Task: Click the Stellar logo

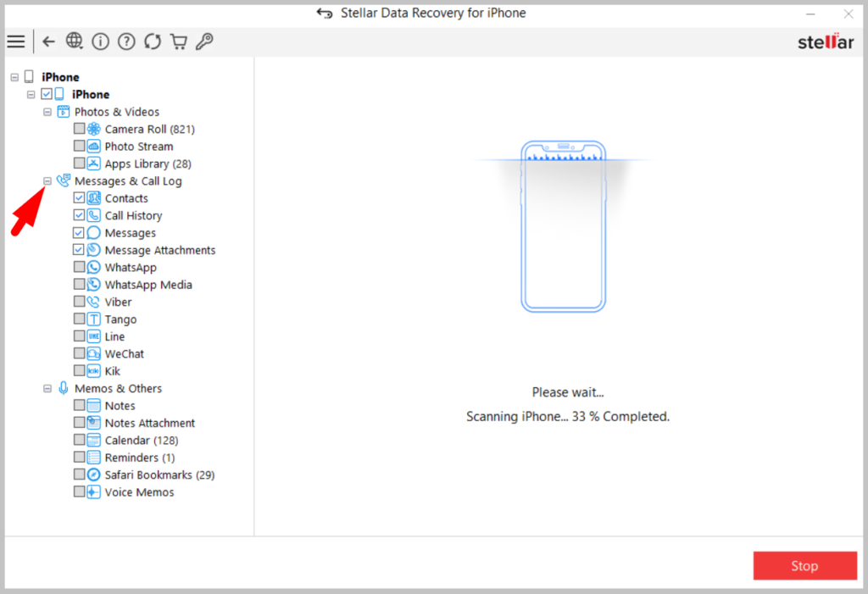Action: (x=826, y=42)
